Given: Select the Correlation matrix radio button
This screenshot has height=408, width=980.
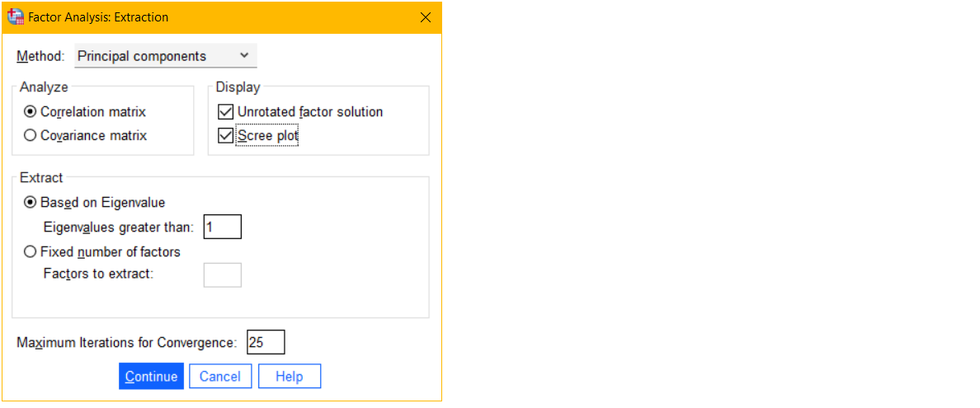Looking at the screenshot, I should 30,112.
